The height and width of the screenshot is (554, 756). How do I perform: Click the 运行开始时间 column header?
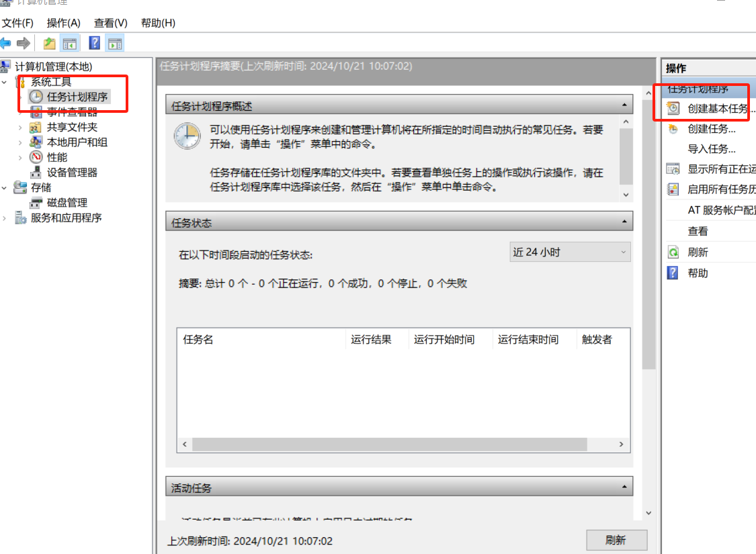(450, 339)
